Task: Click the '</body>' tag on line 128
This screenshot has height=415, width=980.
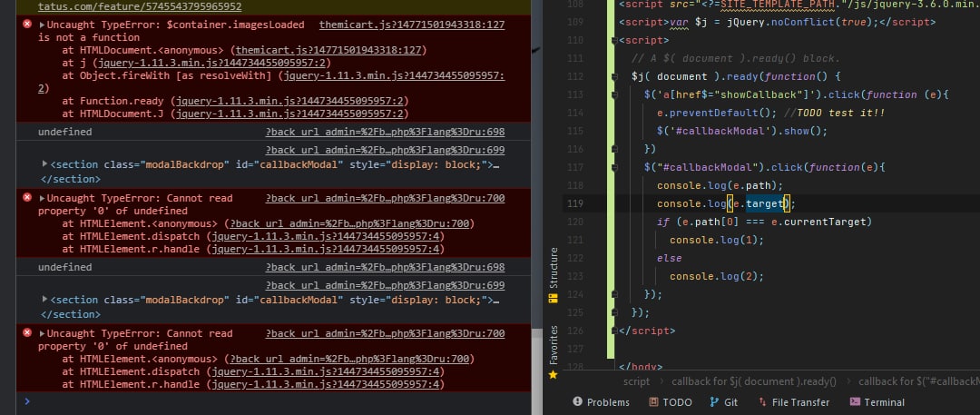Action: pos(640,367)
